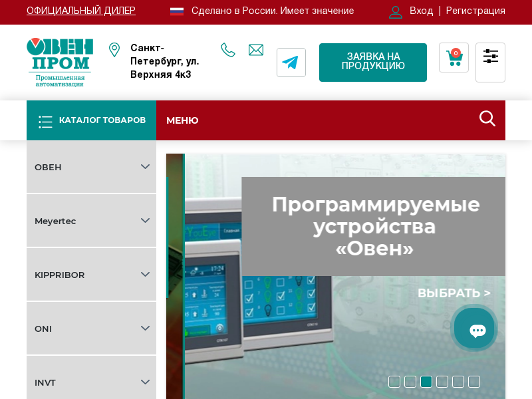
Task: Go to second slider dot
Action: (410, 382)
